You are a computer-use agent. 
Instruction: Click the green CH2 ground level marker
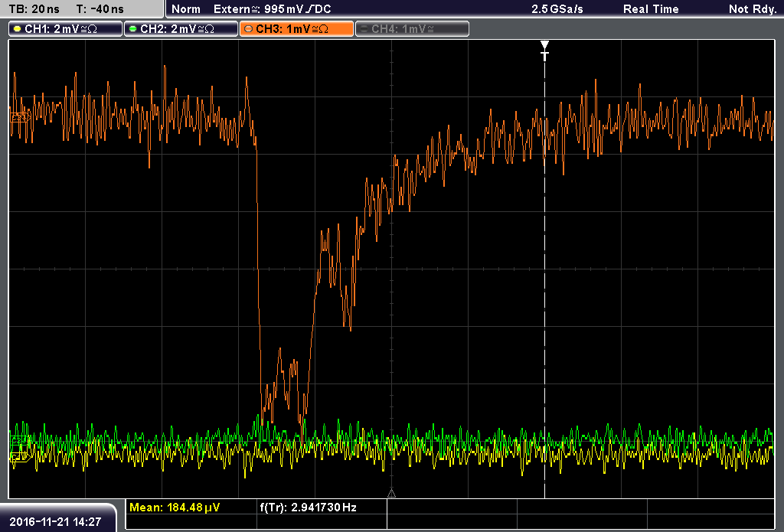pyautogui.click(x=19, y=440)
